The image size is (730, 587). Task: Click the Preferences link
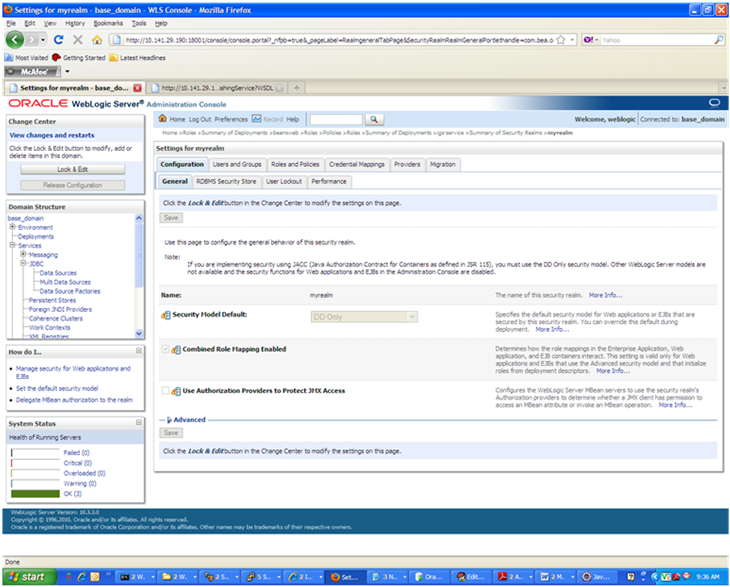pyautogui.click(x=231, y=119)
